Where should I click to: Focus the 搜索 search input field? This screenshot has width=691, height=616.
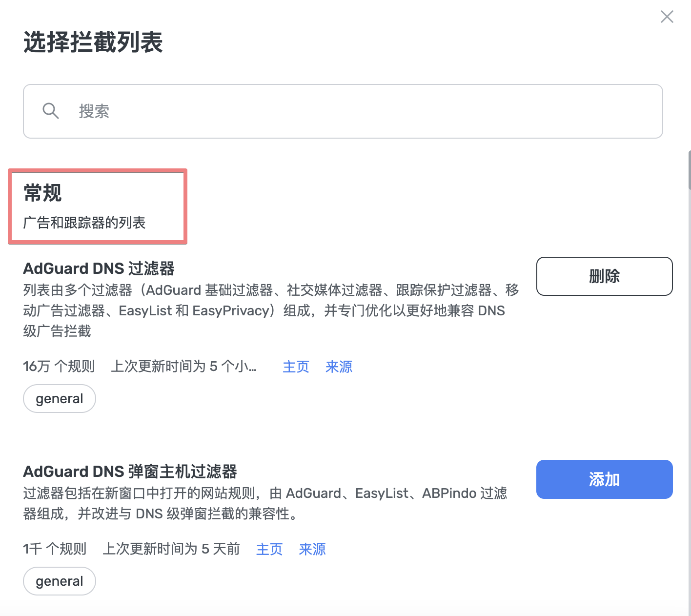[x=343, y=111]
